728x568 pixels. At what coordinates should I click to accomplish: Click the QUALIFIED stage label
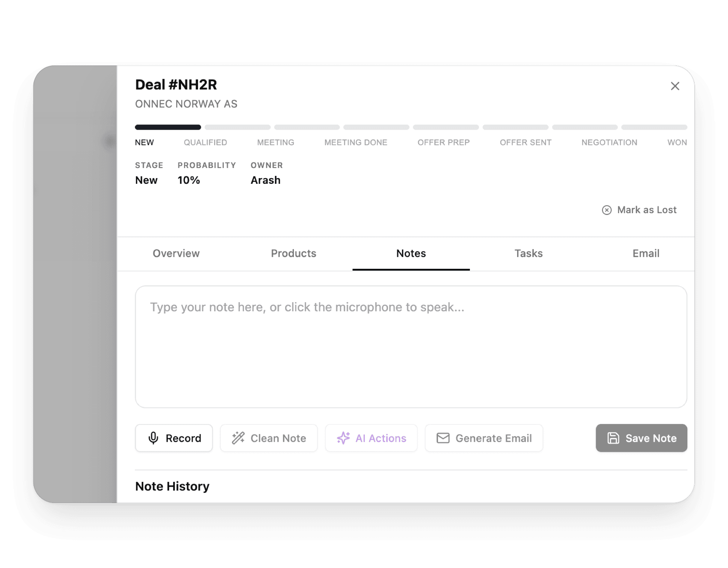point(205,142)
